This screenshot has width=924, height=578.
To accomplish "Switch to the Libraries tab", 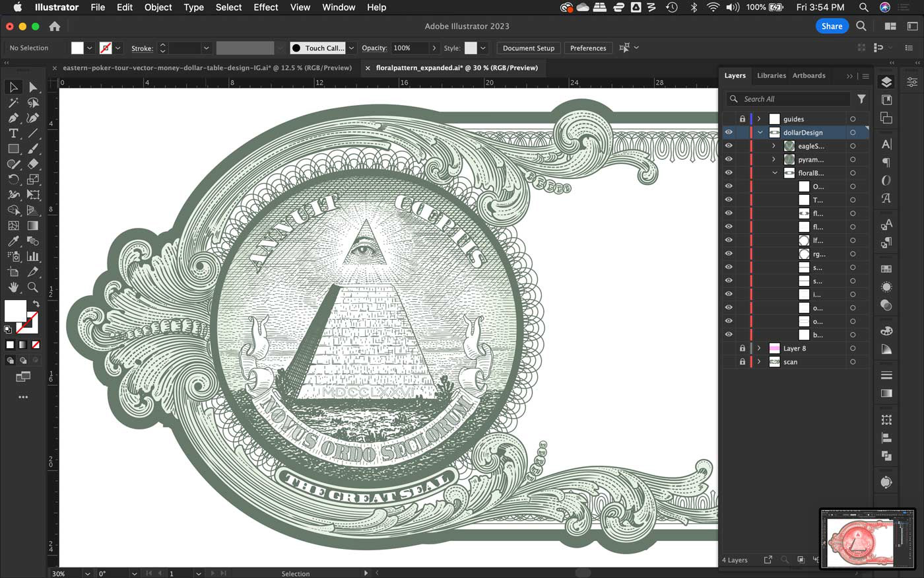I will tap(772, 75).
